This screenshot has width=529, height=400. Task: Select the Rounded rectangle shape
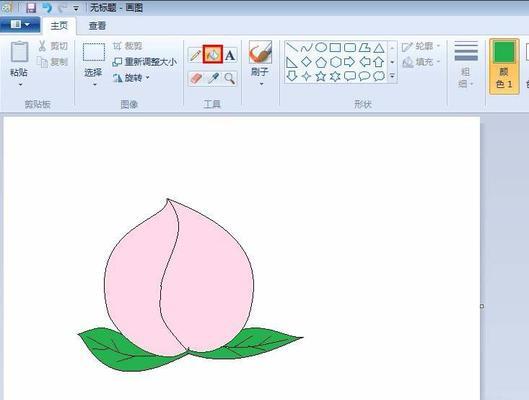click(350, 47)
